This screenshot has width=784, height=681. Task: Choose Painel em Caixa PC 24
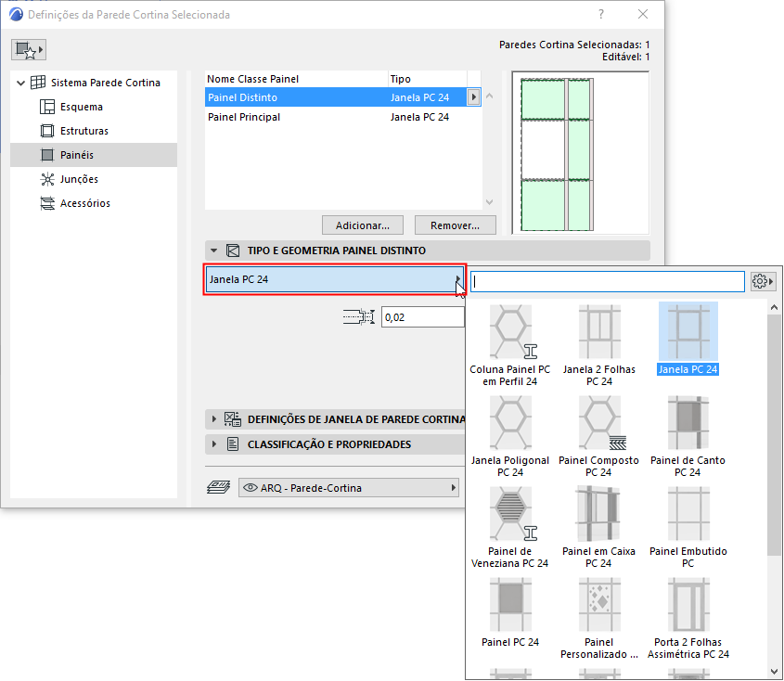coord(599,528)
